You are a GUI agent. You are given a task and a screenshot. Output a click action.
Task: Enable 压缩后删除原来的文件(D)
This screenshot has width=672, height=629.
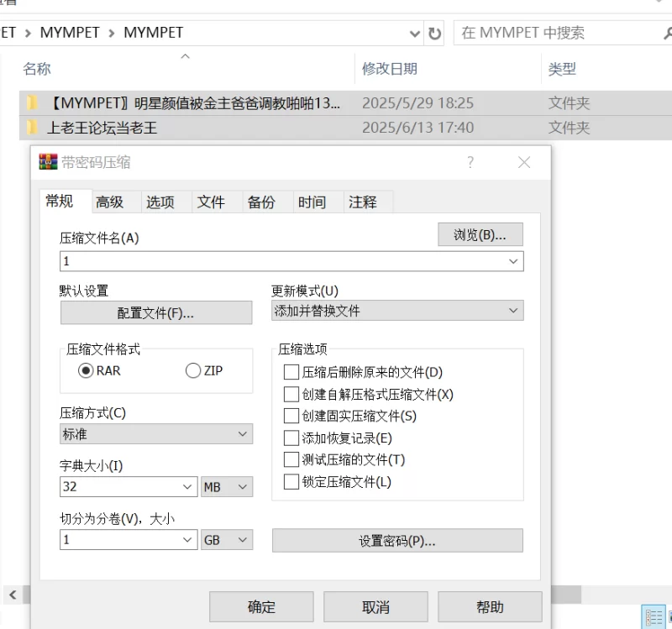291,372
